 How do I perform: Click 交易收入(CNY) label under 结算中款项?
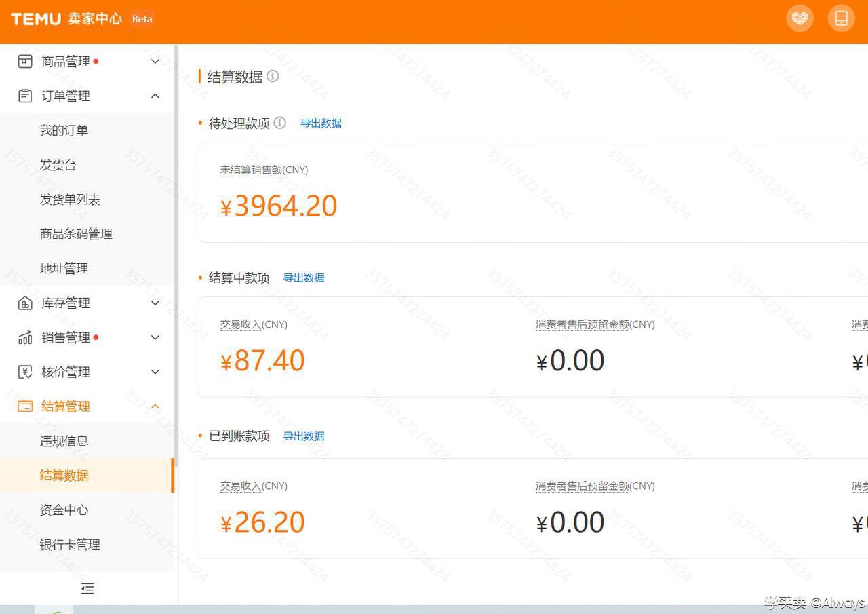pos(254,324)
